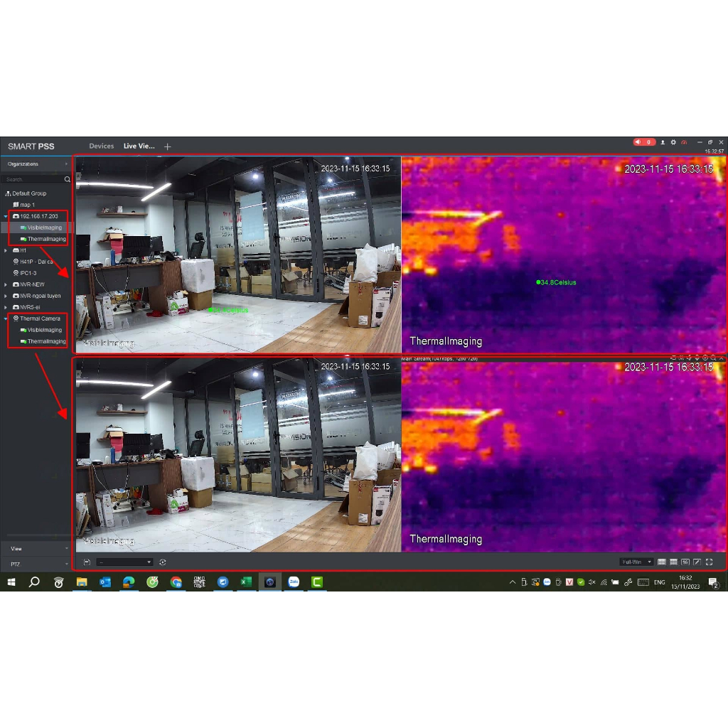728x728 pixels.
Task: Expand the NVR5-ei device node
Action: pyautogui.click(x=6, y=307)
